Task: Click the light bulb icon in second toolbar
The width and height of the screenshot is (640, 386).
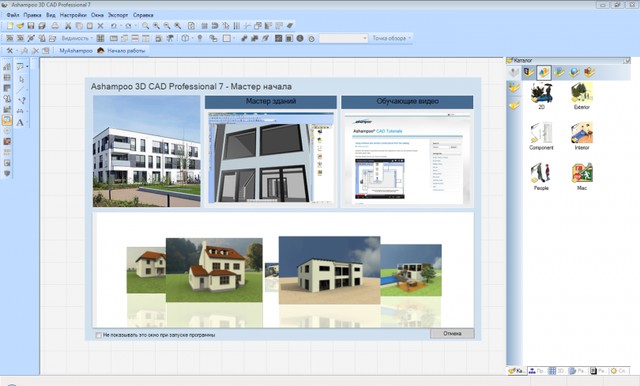Action: [200, 38]
